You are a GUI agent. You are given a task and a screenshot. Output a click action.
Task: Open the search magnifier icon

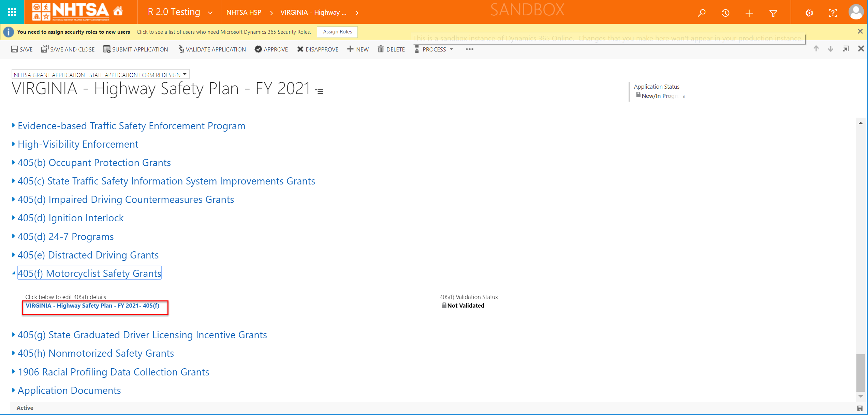pos(702,13)
